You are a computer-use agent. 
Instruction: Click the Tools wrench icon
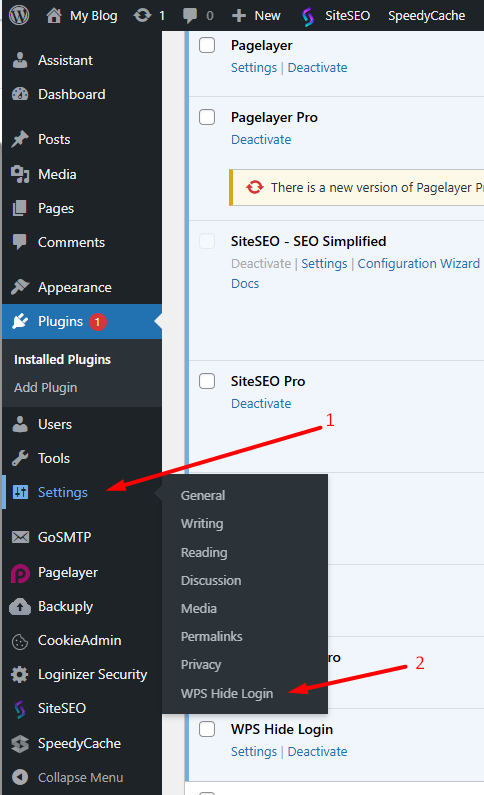(x=20, y=458)
